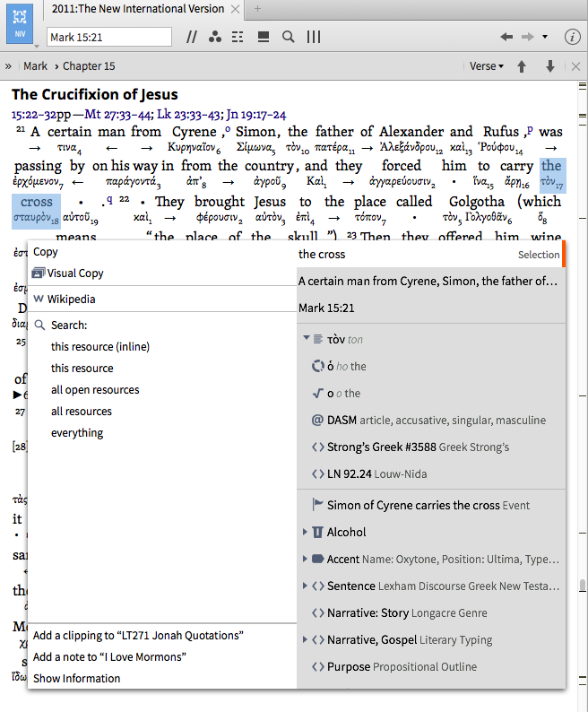The width and height of the screenshot is (588, 712).
Task: Select Purpose Propositional Outline entry
Action: (430, 666)
